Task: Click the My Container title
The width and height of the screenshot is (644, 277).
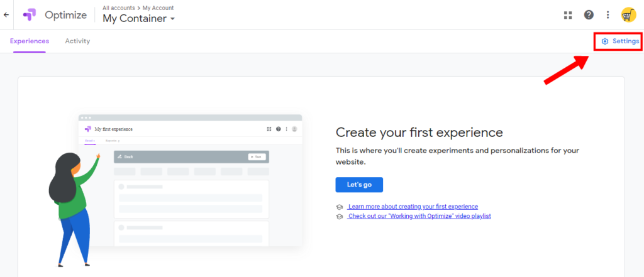Action: click(135, 18)
